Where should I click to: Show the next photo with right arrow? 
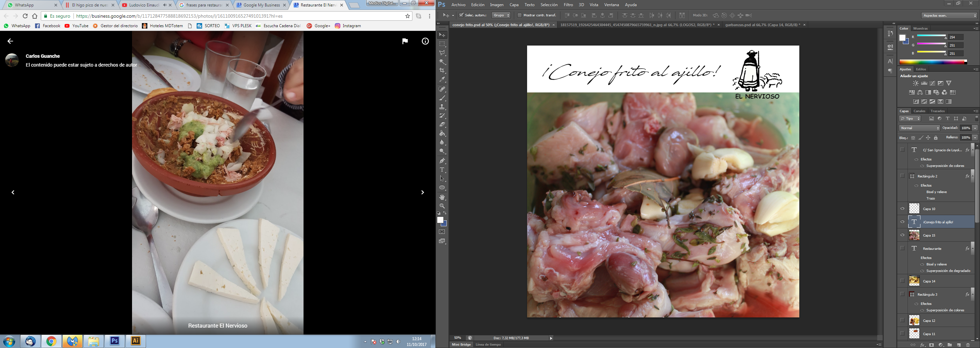(422, 193)
